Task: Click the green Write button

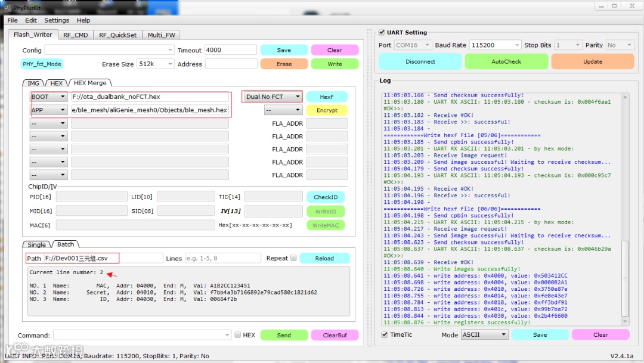Action: 335,64
